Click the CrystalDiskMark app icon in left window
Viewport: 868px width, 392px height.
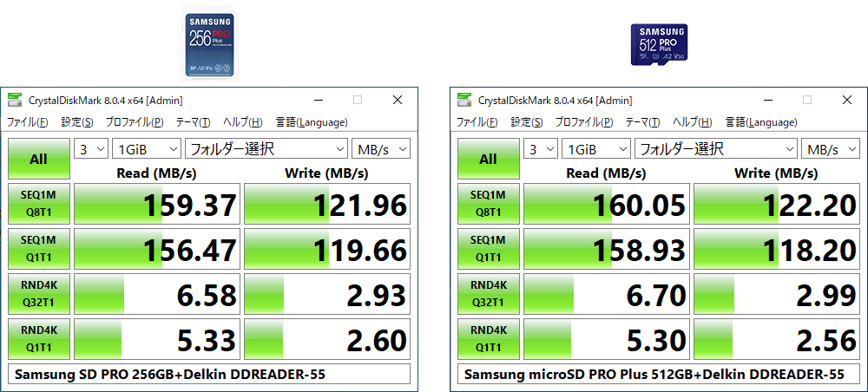coord(16,100)
